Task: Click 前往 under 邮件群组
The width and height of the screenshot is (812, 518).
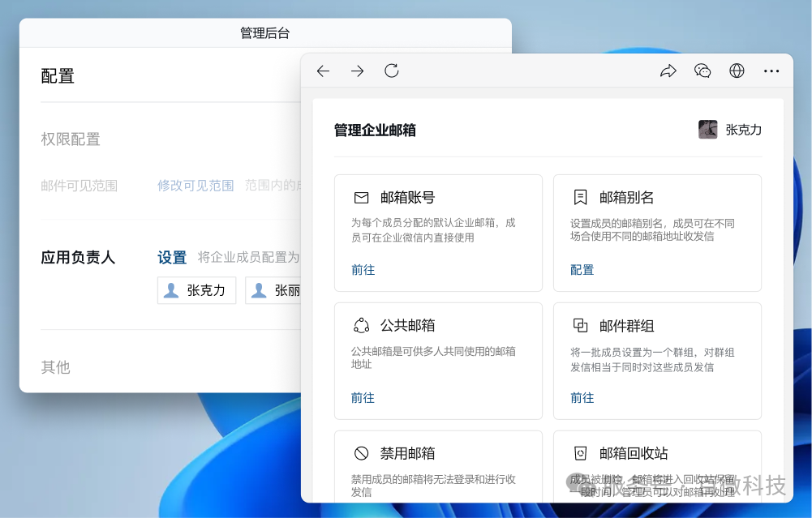Action: coord(582,397)
